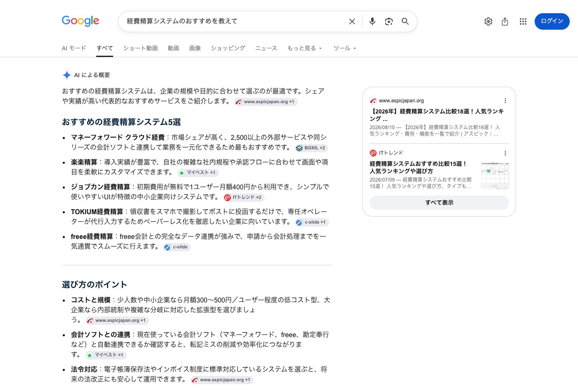Switch to AI モード tab
Viewport: 578px width, 392px height.
click(x=74, y=48)
